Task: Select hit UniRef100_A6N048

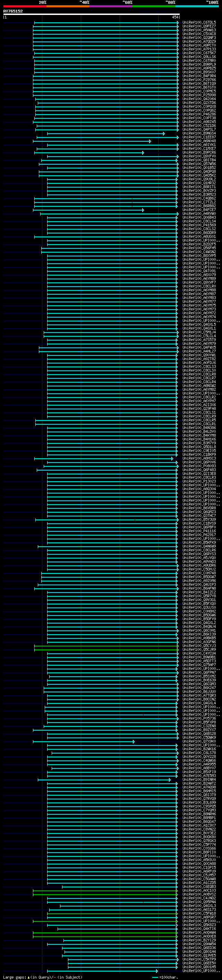Action: point(199,141)
